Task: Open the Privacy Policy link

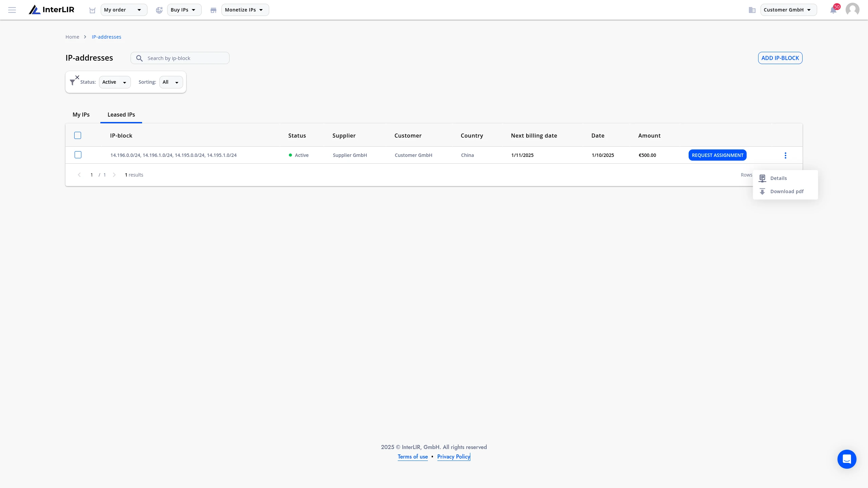Action: click(454, 457)
